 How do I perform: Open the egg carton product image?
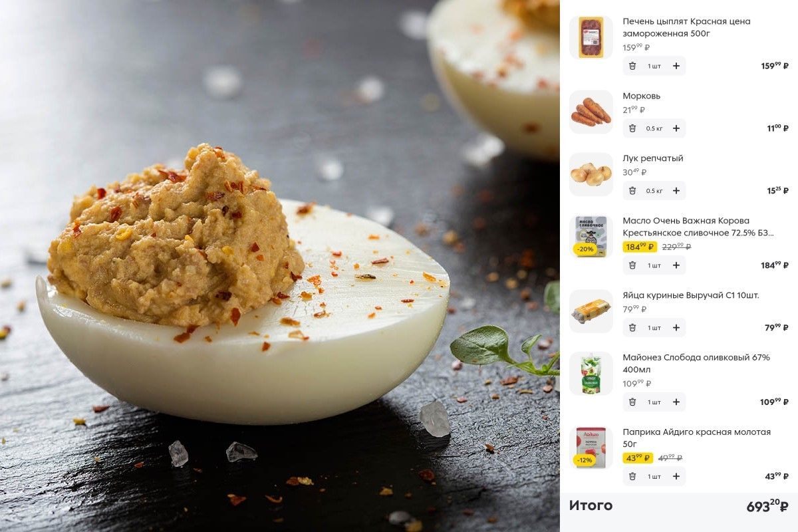(591, 311)
